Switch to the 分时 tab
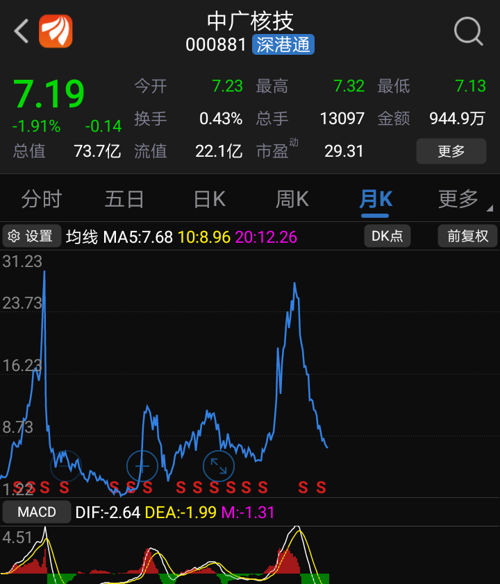The height and width of the screenshot is (584, 500). [41, 199]
